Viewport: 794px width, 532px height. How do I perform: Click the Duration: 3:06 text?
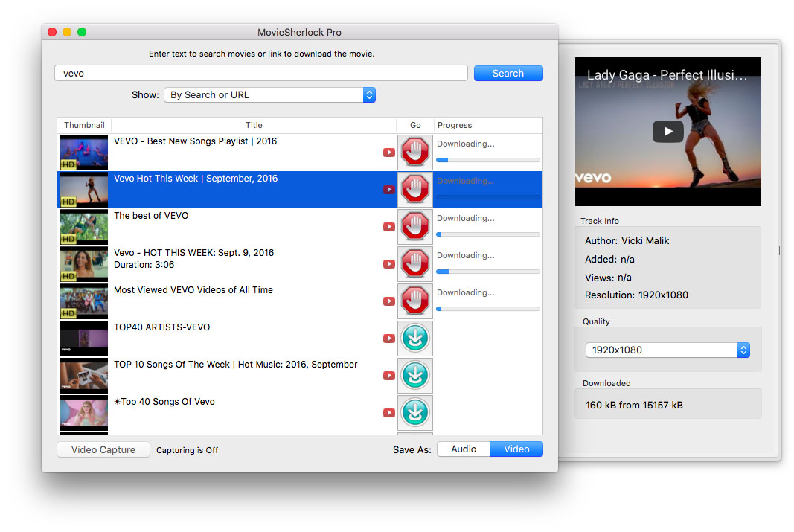click(144, 265)
